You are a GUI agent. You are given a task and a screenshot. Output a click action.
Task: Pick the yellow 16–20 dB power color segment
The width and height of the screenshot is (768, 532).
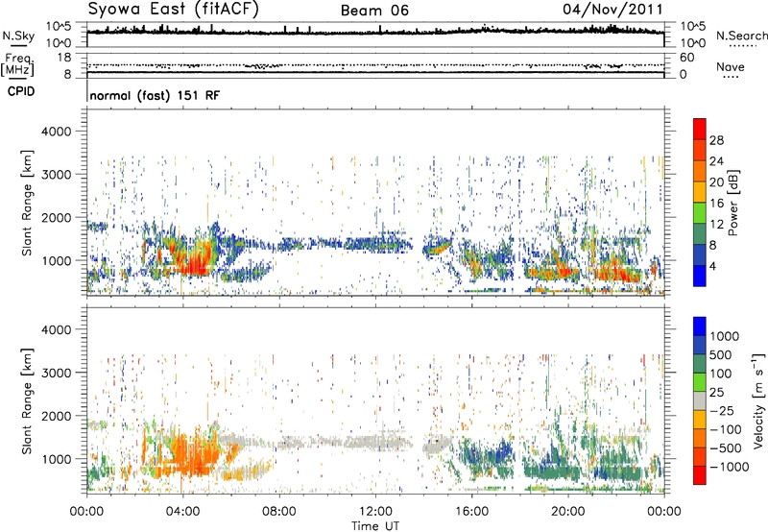700,192
